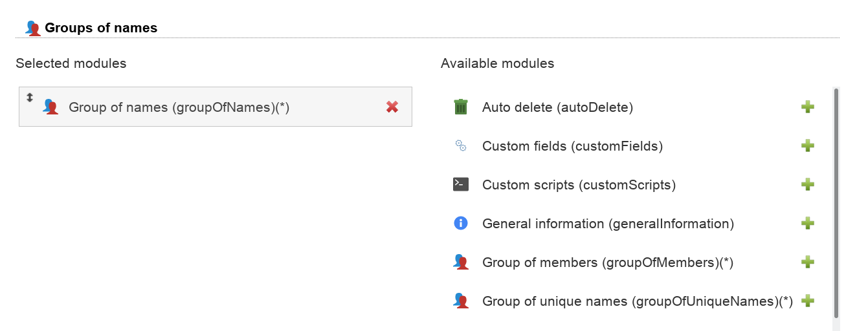Click the green trash can Auto delete icon

(x=460, y=107)
